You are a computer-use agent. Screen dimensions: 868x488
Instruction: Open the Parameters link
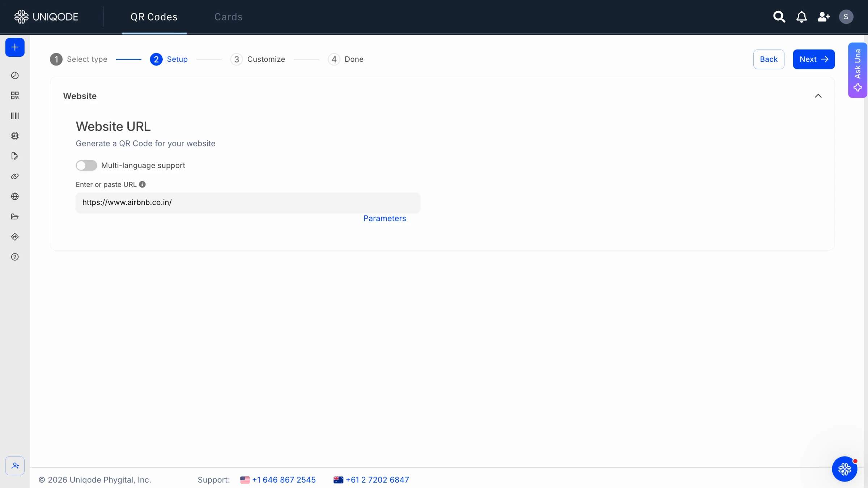click(x=384, y=219)
